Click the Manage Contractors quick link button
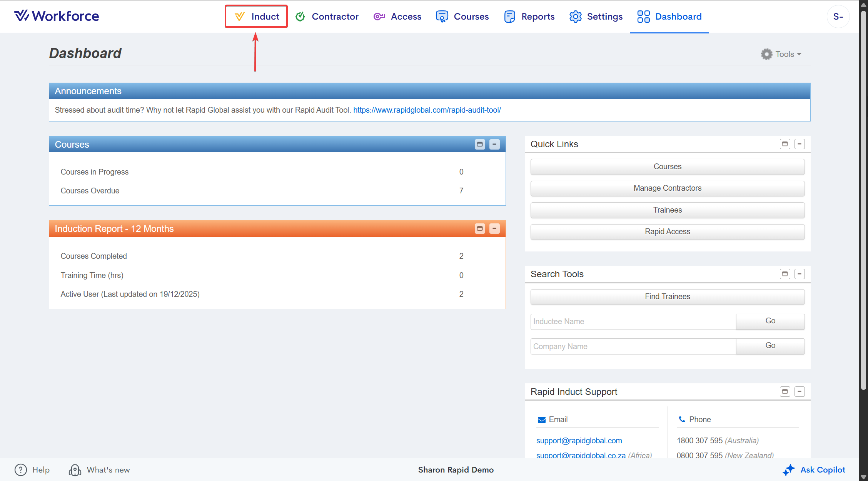 click(x=667, y=188)
